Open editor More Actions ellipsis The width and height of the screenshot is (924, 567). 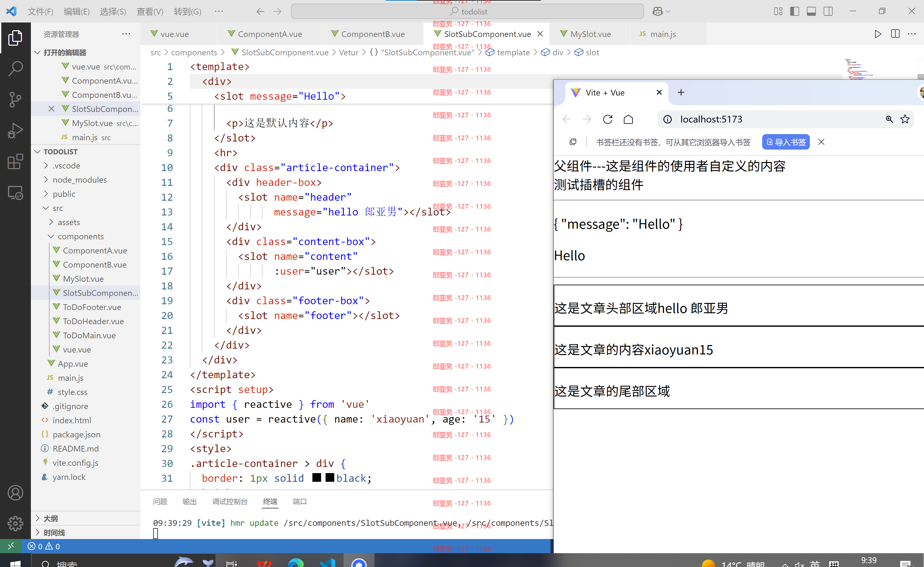pos(912,34)
